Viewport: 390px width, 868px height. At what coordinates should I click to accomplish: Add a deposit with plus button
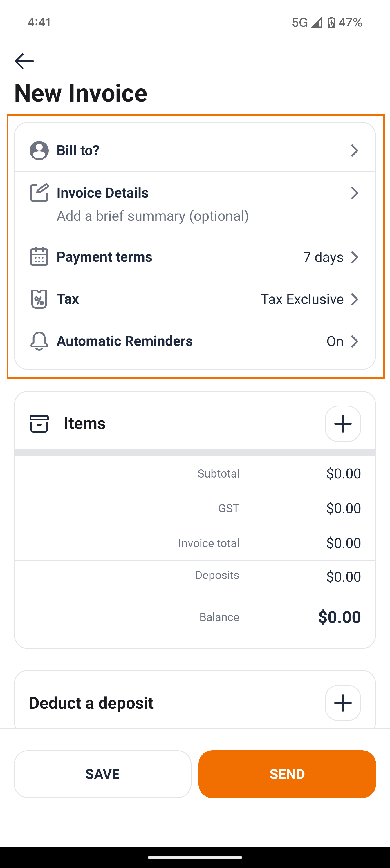(x=343, y=703)
